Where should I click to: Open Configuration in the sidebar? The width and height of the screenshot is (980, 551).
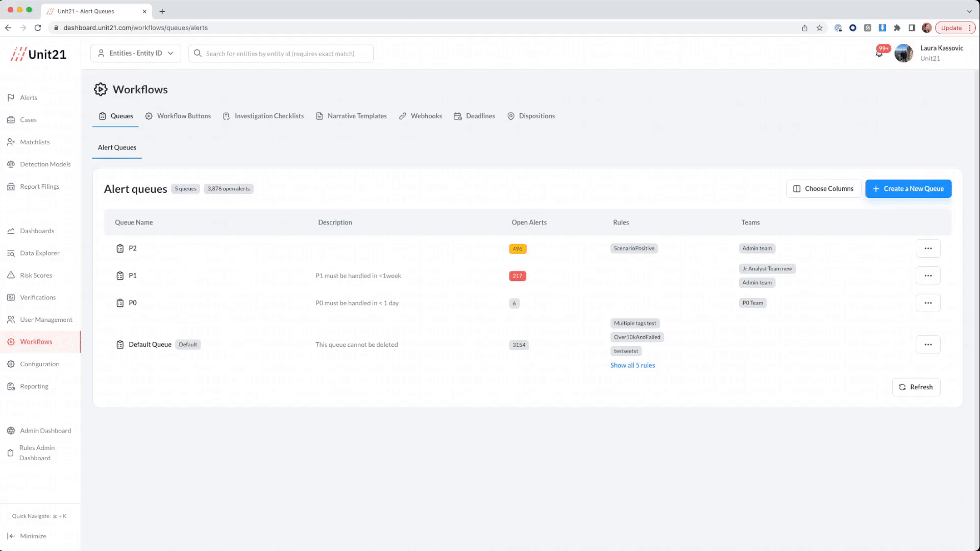[x=39, y=364]
